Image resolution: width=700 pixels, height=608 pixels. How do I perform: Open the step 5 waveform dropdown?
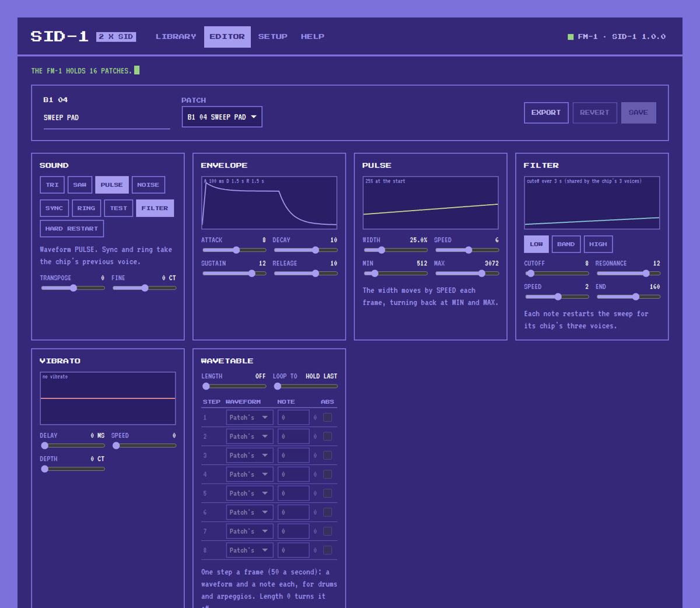(250, 493)
